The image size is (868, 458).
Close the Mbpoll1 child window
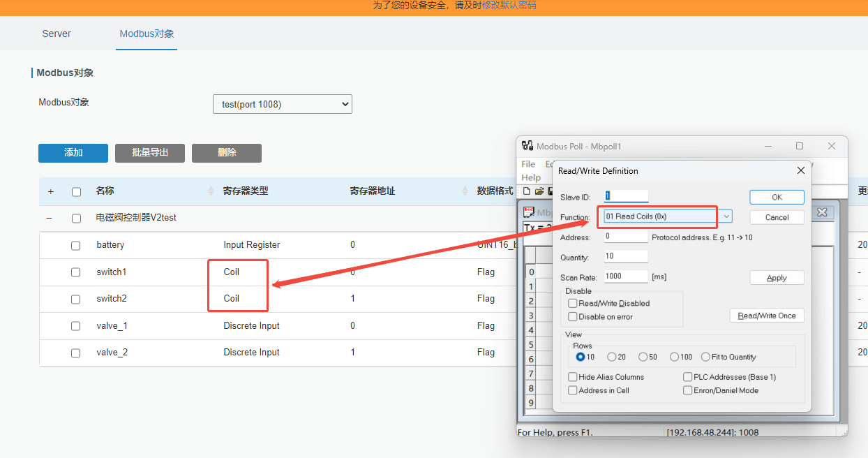coord(822,212)
